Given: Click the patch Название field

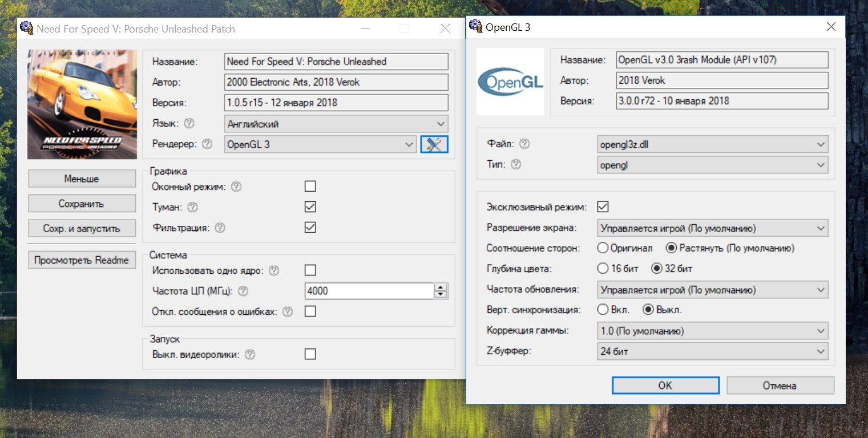Looking at the screenshot, I should coord(337,62).
